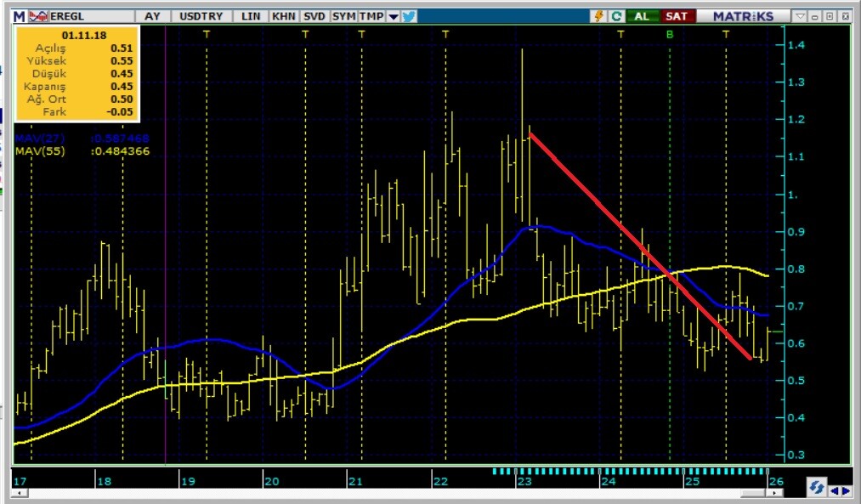Click the green C icon
Image resolution: width=861 pixels, height=504 pixels.
pyautogui.click(x=615, y=16)
